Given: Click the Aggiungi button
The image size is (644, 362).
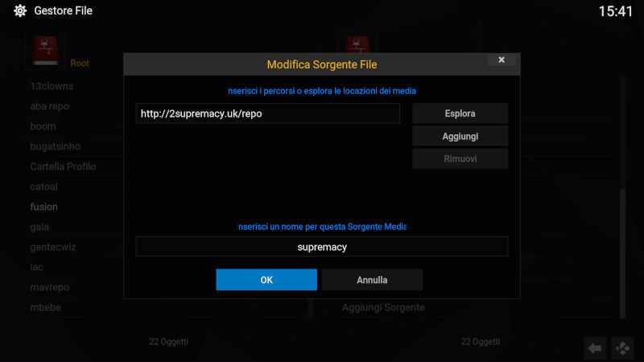Looking at the screenshot, I should 460,136.
